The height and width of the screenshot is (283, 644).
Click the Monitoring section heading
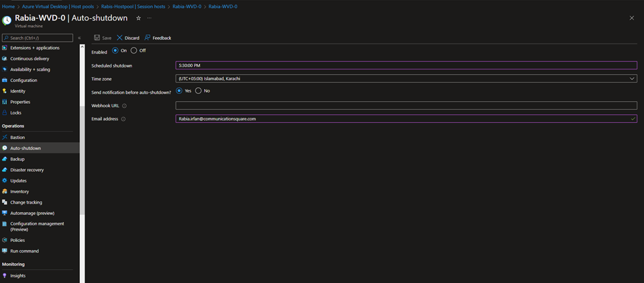(x=13, y=264)
